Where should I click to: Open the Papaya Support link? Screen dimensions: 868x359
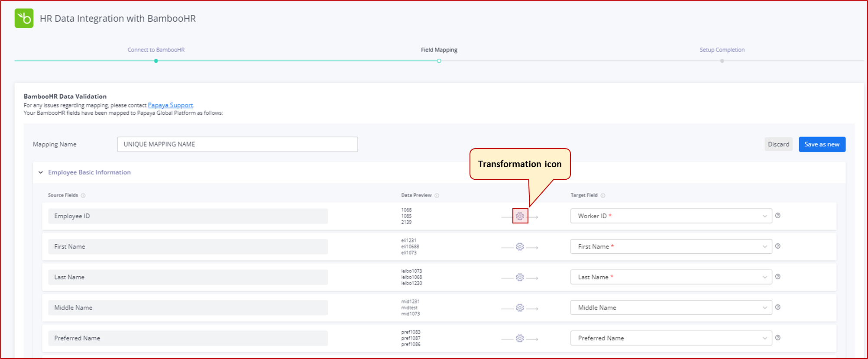[170, 105]
